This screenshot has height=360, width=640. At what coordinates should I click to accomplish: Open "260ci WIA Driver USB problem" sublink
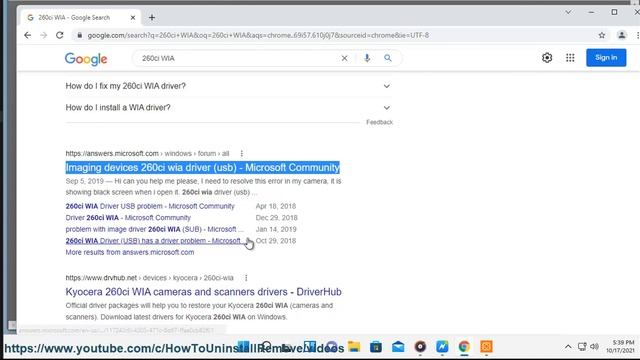tap(150, 206)
